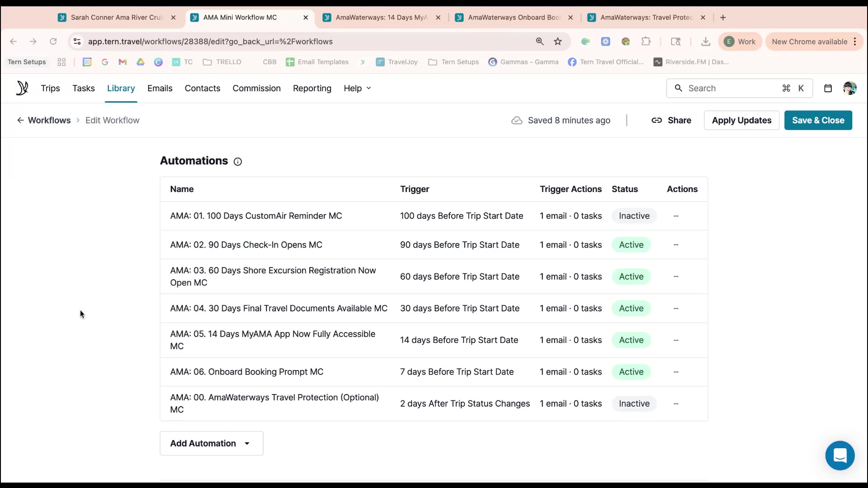Click the Share button
Screen dimensions: 868x488
[671, 120]
